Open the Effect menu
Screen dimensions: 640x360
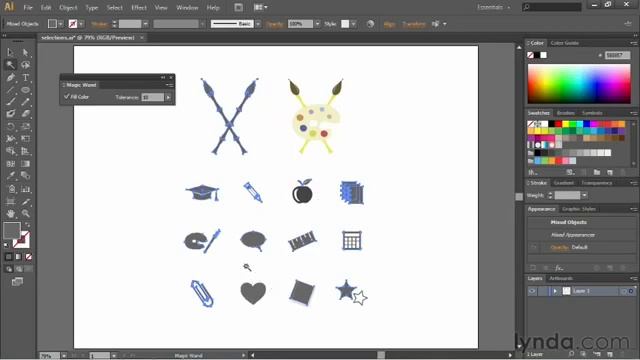[139, 7]
